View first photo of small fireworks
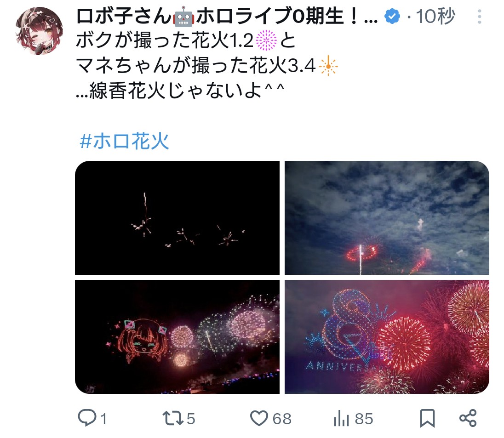The width and height of the screenshot is (504, 438). tap(177, 218)
